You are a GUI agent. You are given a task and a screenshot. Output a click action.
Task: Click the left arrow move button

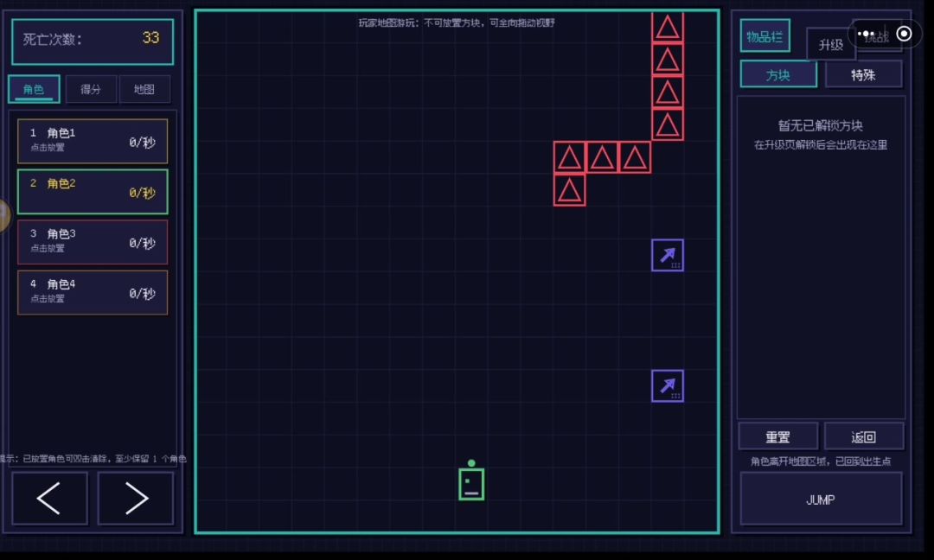click(49, 498)
